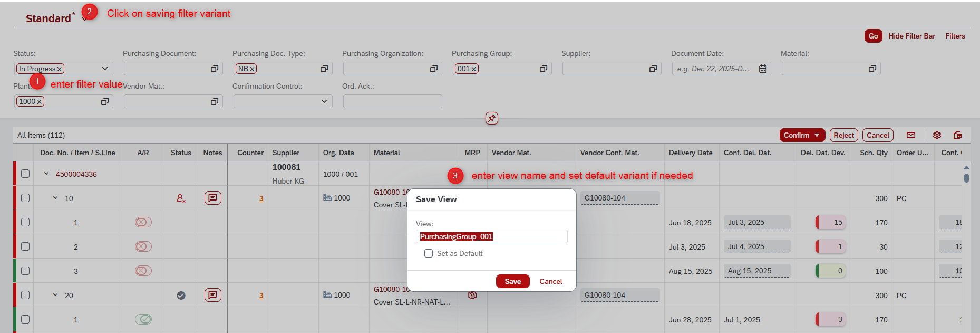Click the pin filter bar icon
The width and height of the screenshot is (980, 333).
pos(491,118)
